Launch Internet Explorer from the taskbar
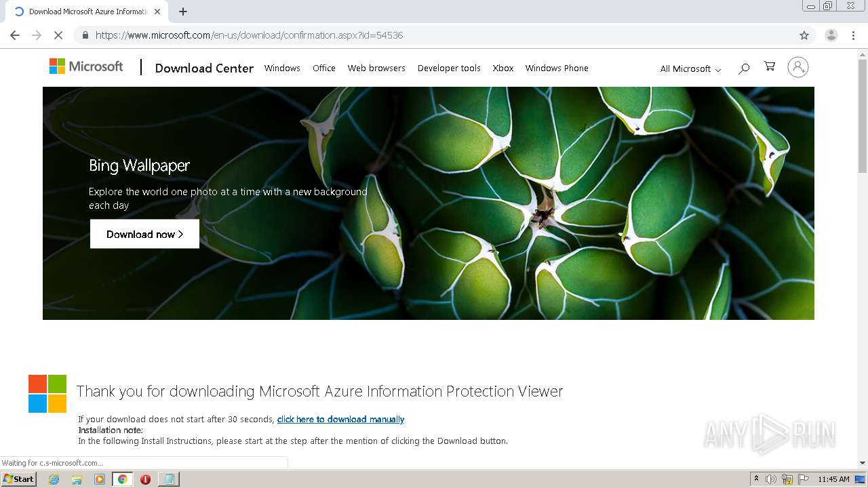868x488 pixels. (x=54, y=479)
